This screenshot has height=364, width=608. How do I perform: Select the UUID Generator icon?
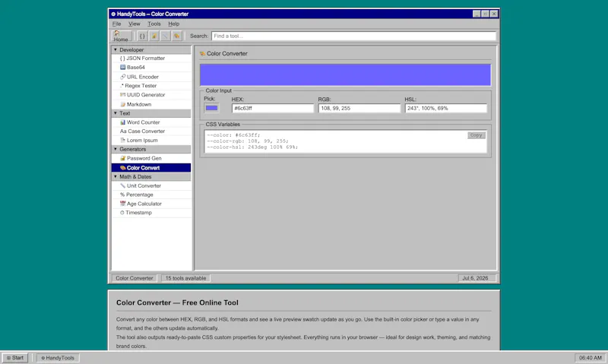click(122, 94)
